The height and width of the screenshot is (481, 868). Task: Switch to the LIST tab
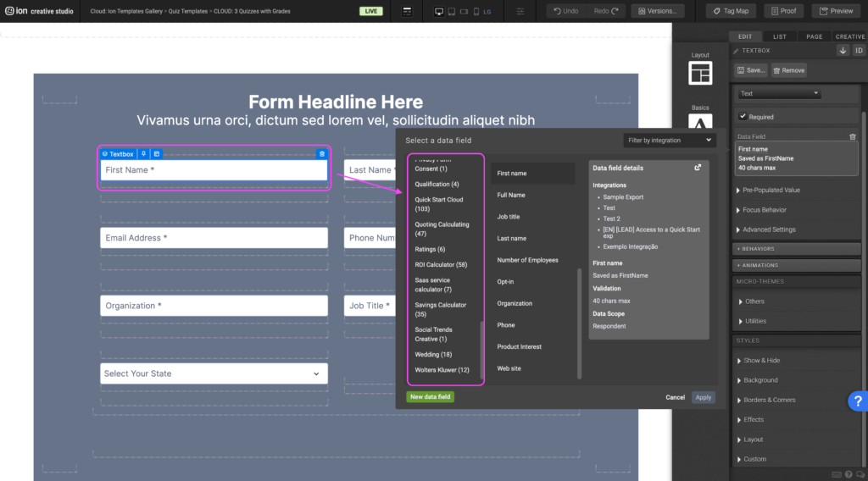coord(780,36)
